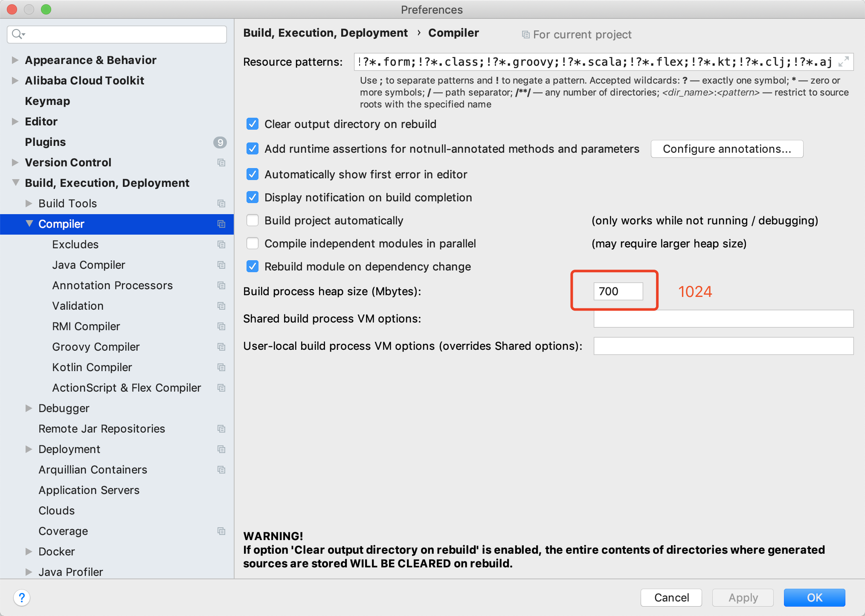
Task: Enable Build project automatically checkbox
Action: [253, 221]
